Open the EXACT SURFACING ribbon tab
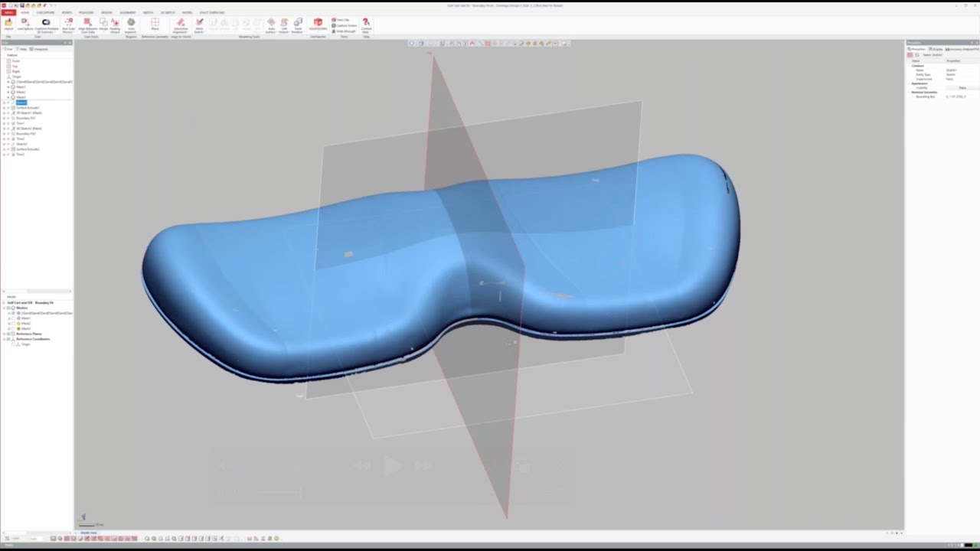Image resolution: width=980 pixels, height=551 pixels. (212, 12)
